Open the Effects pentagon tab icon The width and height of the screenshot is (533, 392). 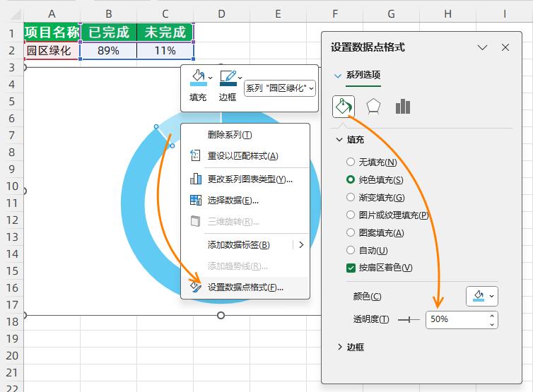pyautogui.click(x=373, y=107)
